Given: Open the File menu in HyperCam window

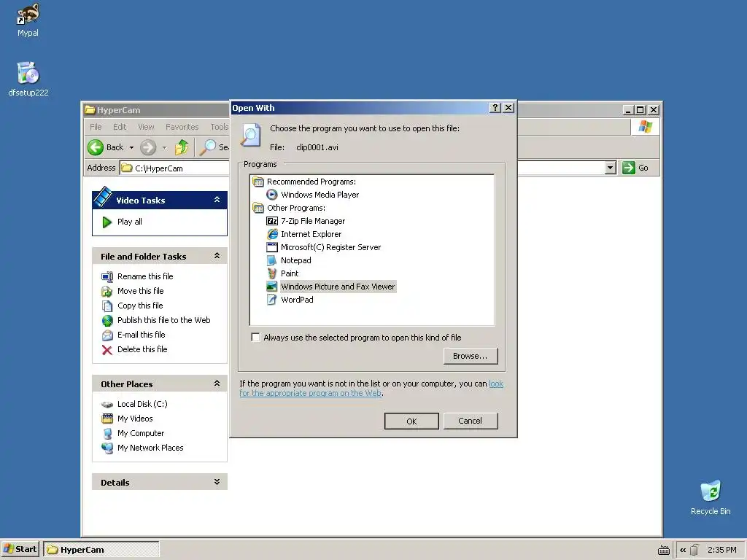Looking at the screenshot, I should [96, 127].
